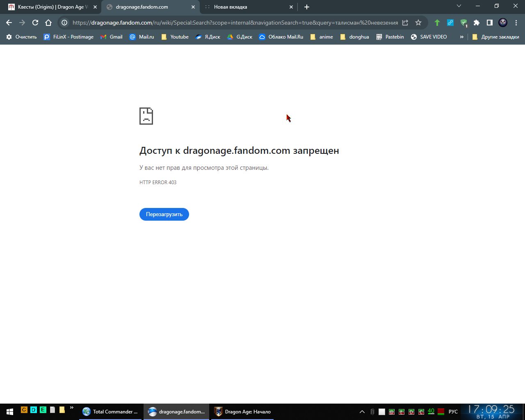Click the Очистить gear bookmark
The image size is (525, 420).
[x=21, y=37]
